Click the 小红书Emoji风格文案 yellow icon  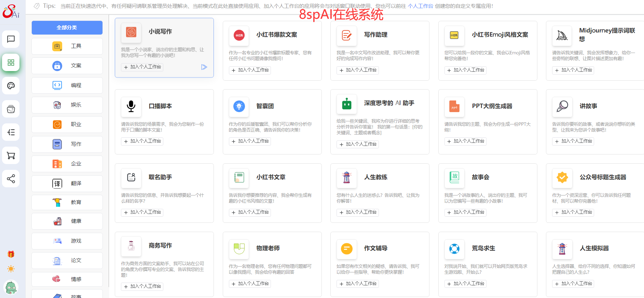tap(454, 35)
